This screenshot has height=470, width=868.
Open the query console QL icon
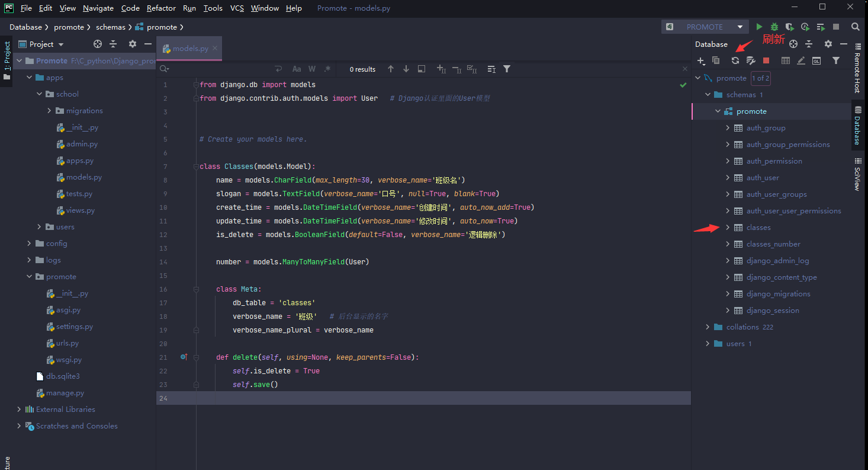(x=816, y=60)
